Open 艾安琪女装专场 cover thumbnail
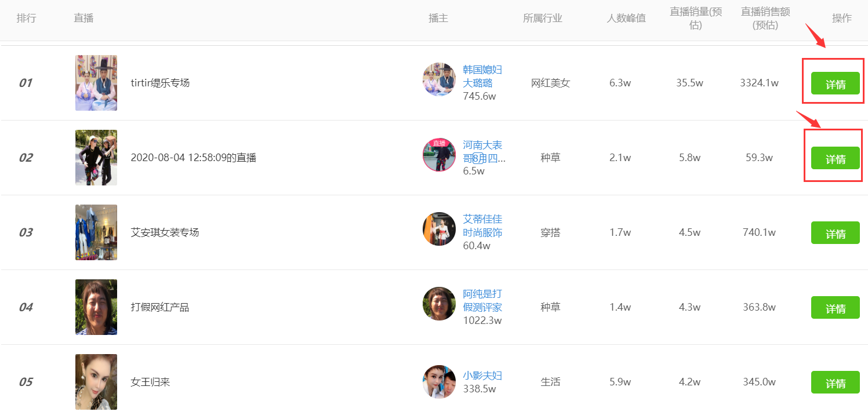 [x=96, y=232]
